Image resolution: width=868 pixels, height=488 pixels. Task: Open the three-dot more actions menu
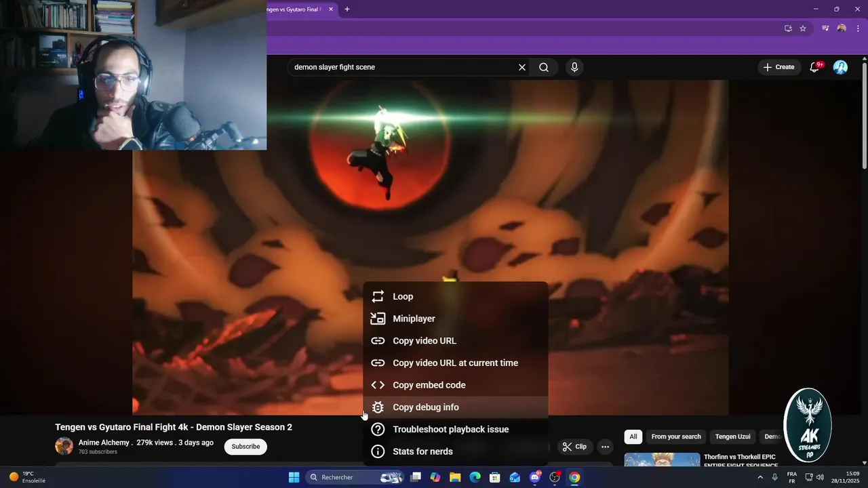coord(605,447)
